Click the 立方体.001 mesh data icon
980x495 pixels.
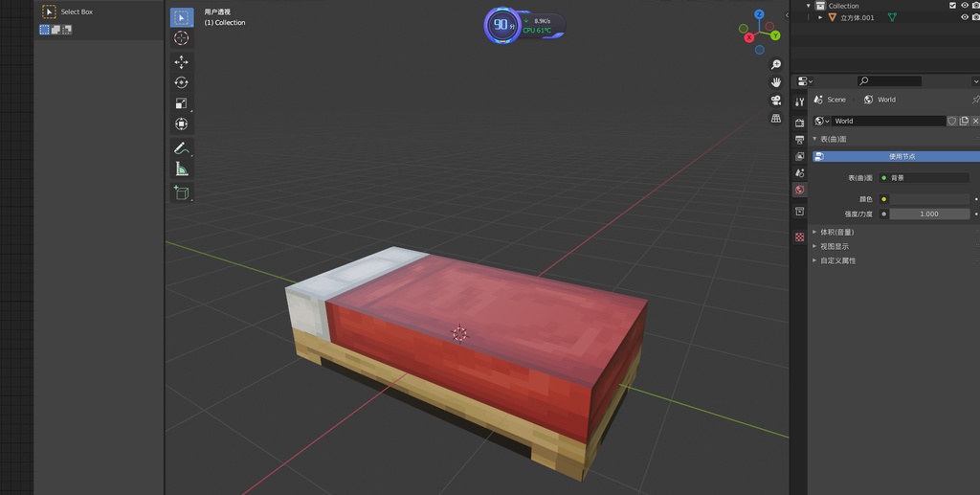pyautogui.click(x=892, y=17)
